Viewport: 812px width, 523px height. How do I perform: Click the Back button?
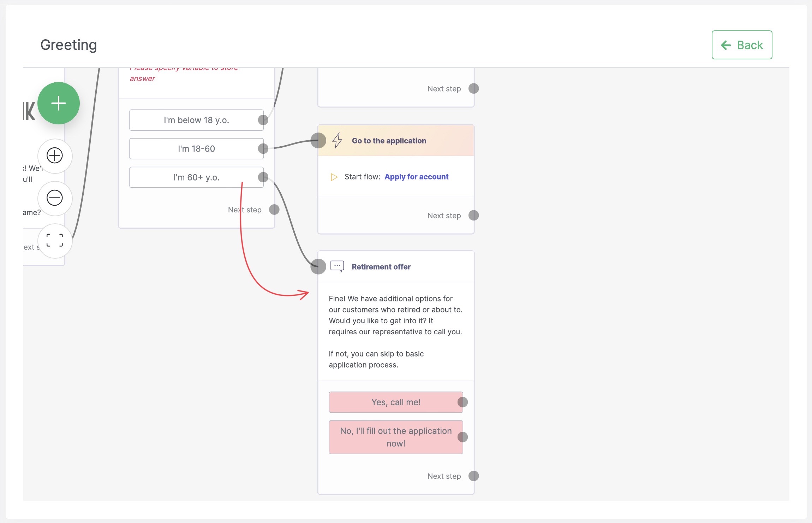coord(742,45)
